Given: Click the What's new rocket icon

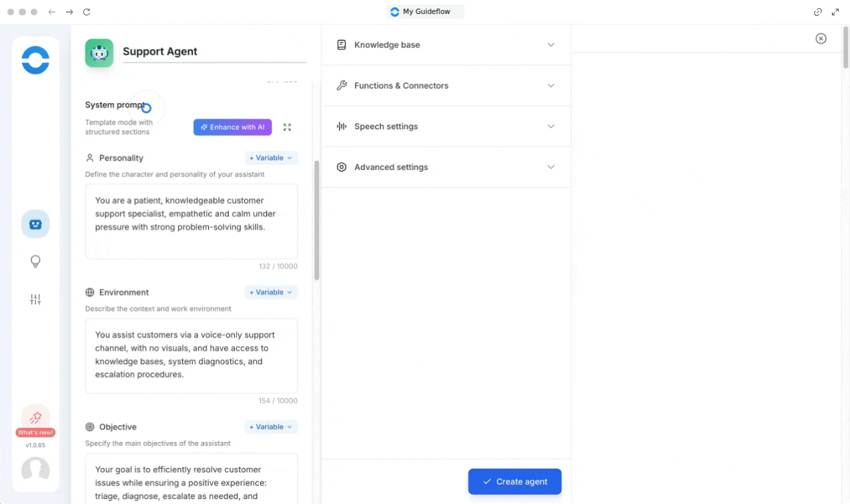Looking at the screenshot, I should pyautogui.click(x=35, y=418).
